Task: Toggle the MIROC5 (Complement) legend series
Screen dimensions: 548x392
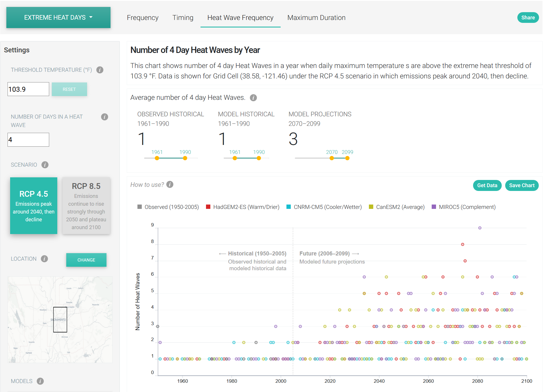Action: click(x=464, y=207)
